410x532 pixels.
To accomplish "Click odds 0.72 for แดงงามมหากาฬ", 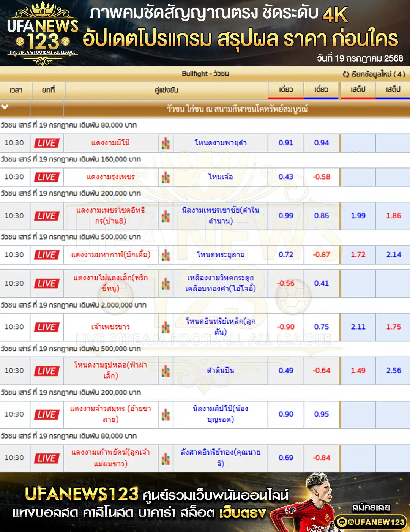I will 286,254.
